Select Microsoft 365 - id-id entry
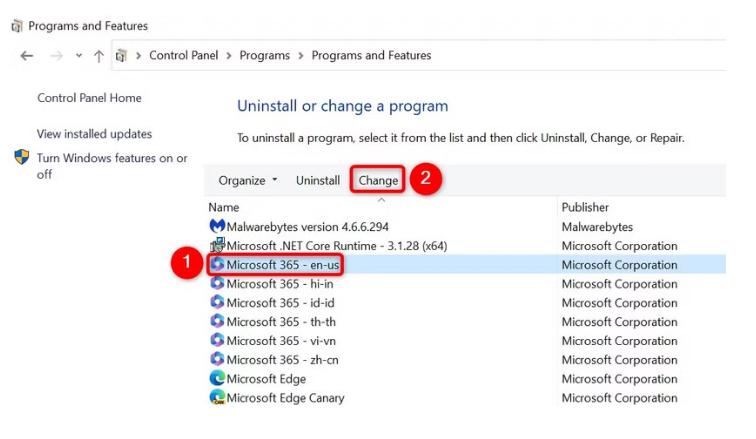756x439 pixels. pos(280,303)
